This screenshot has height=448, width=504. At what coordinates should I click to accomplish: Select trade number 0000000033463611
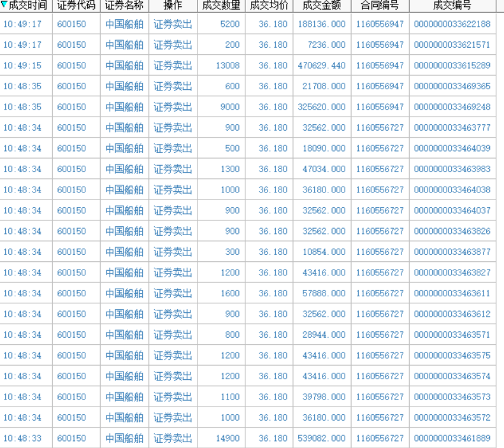pos(452,293)
